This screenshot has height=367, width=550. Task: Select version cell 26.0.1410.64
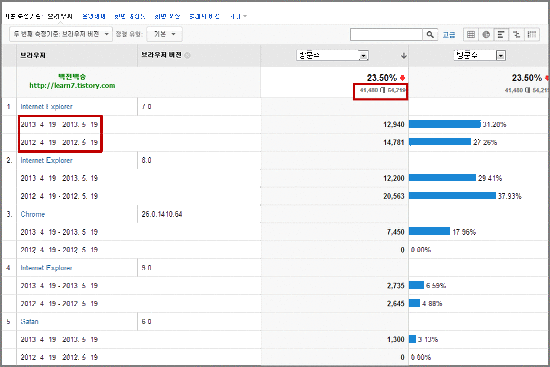point(162,214)
